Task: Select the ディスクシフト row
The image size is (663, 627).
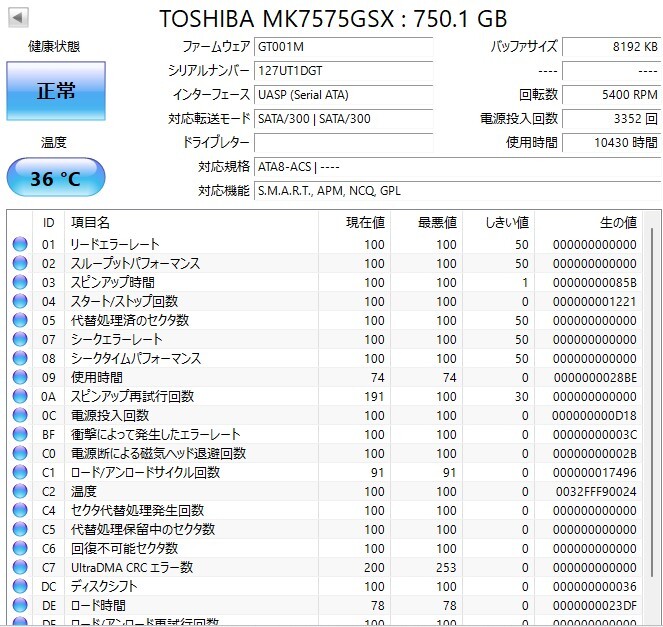Action: (325, 586)
